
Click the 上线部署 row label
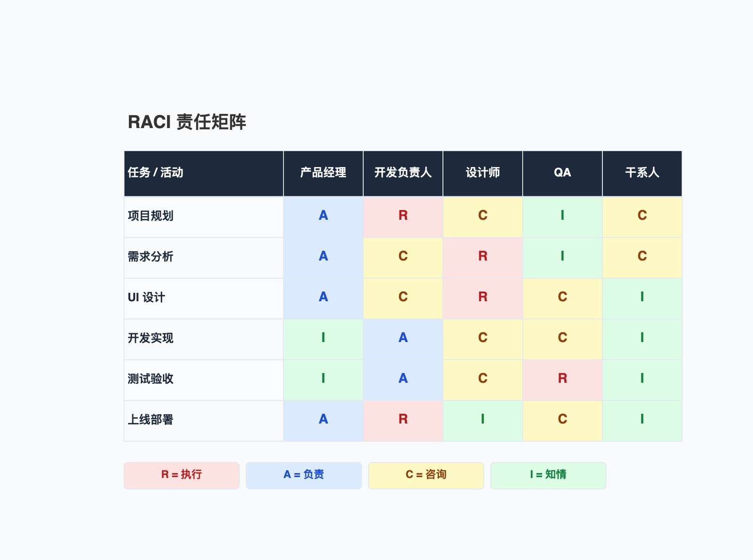[x=152, y=419]
